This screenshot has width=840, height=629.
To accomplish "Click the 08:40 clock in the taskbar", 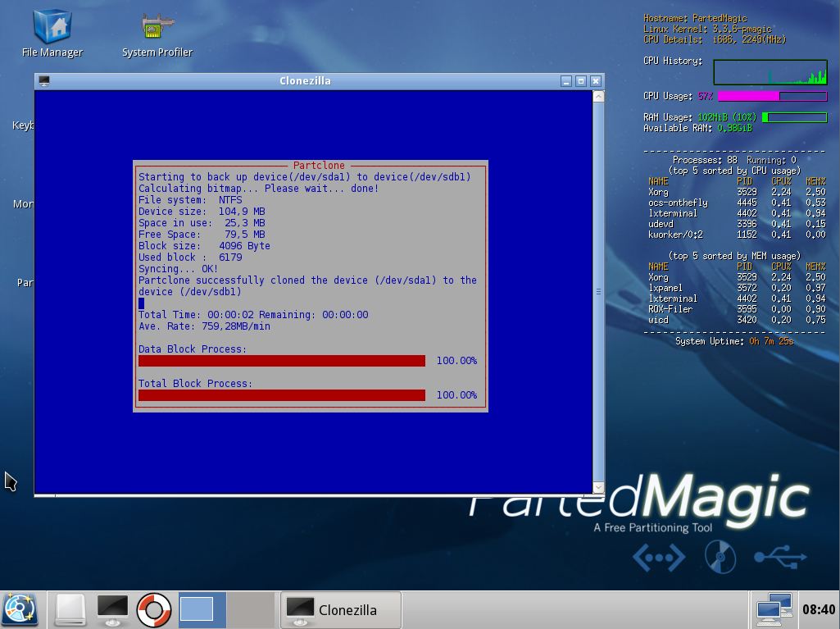I will click(819, 609).
